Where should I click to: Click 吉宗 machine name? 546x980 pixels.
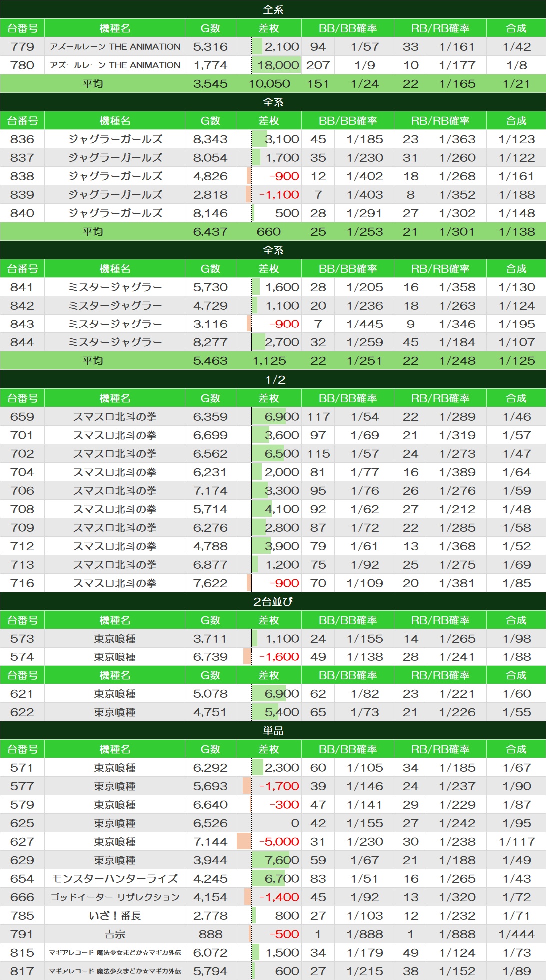[x=115, y=934]
